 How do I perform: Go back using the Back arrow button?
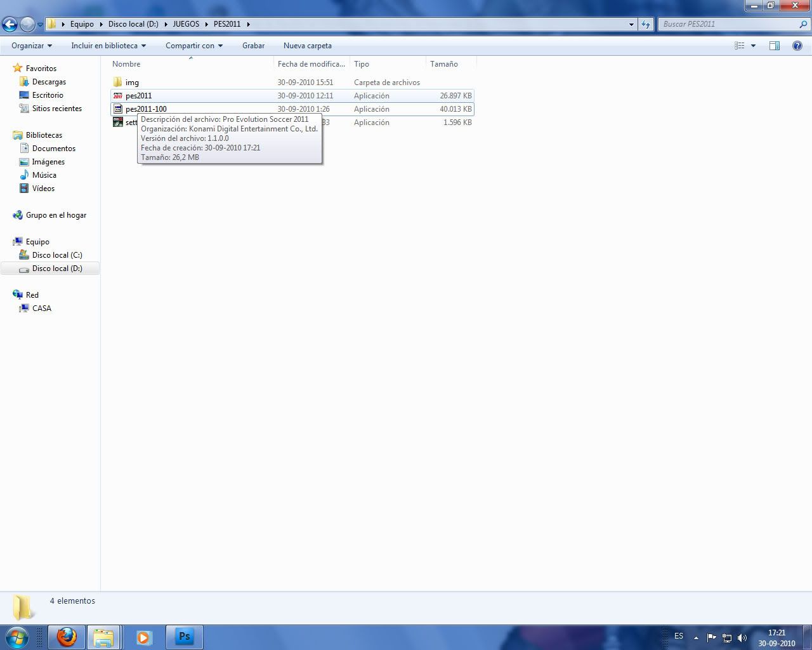click(10, 24)
